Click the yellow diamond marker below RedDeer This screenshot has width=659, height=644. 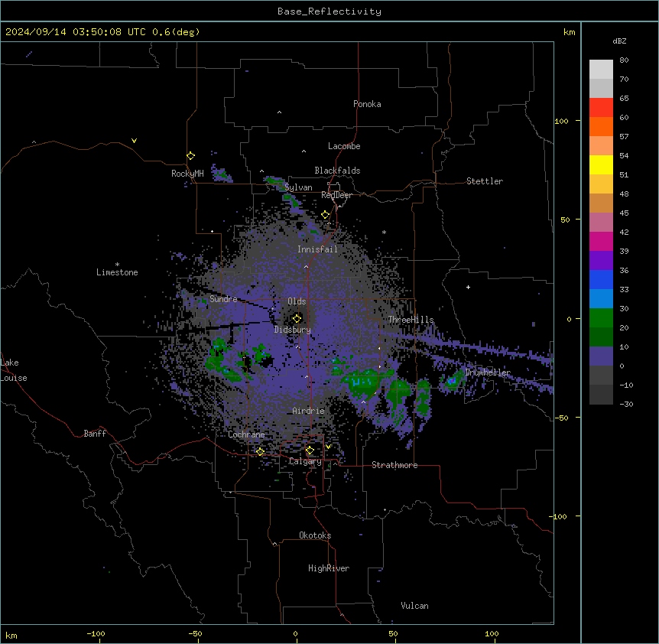pyautogui.click(x=326, y=215)
